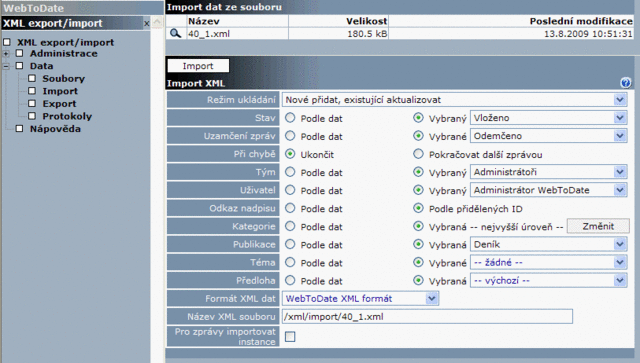Select Uživatel Podle dat radio
The image size is (640, 363).
point(290,190)
